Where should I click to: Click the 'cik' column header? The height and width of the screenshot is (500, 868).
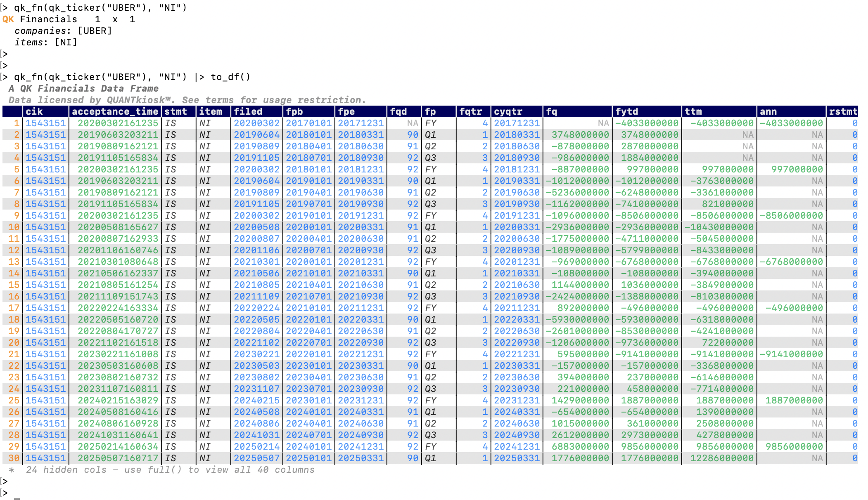point(34,111)
